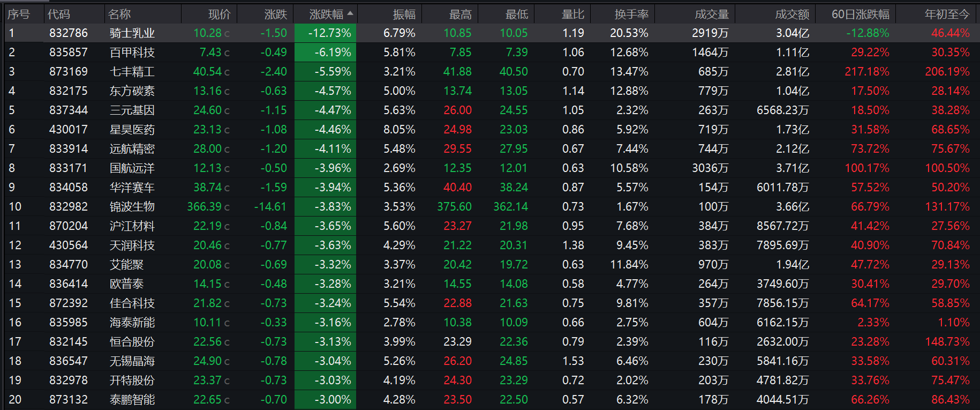
Task: Select stock code 833171
Action: click(69, 168)
